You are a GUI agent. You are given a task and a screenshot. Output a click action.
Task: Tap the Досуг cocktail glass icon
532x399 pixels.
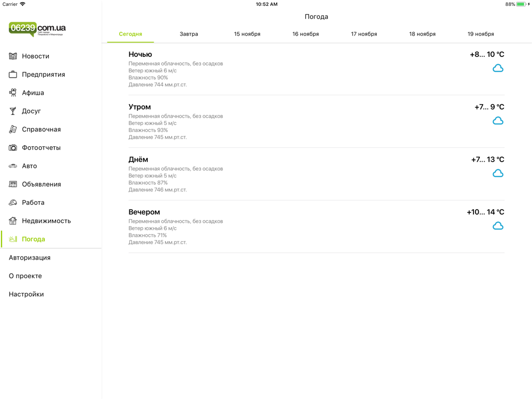pyautogui.click(x=13, y=111)
